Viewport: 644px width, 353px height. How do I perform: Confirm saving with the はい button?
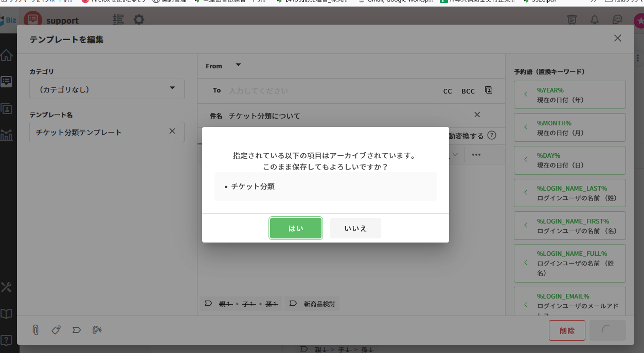coord(296,228)
